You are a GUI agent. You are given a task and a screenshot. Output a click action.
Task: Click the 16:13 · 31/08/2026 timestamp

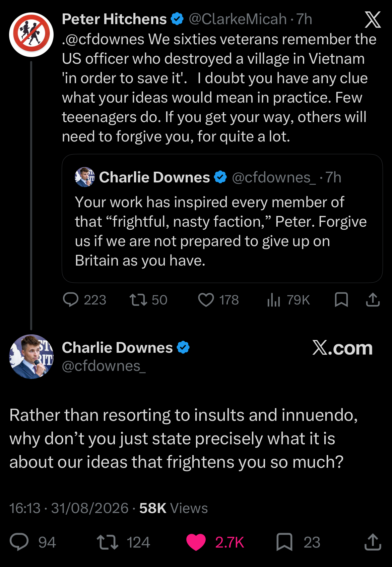(69, 508)
